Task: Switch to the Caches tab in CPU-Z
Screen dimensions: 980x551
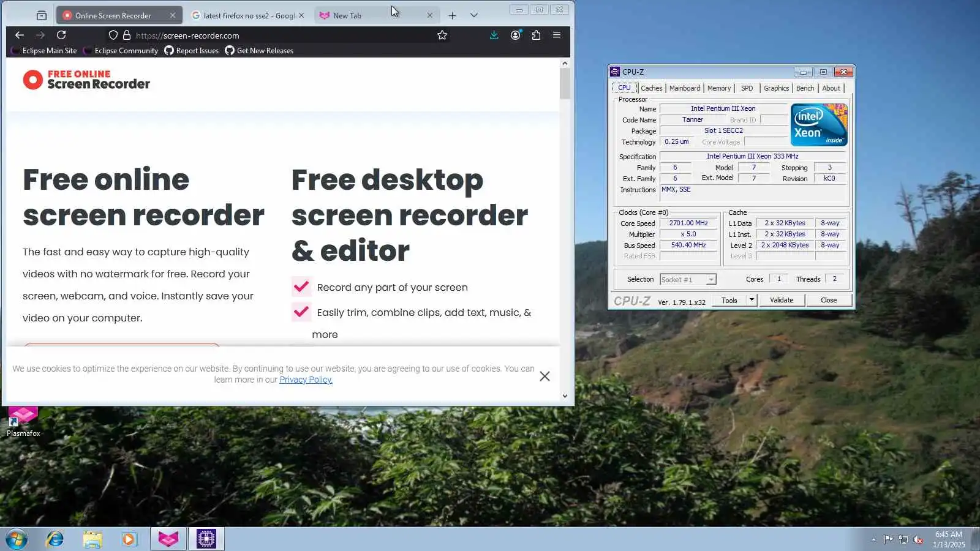Action: pyautogui.click(x=652, y=88)
